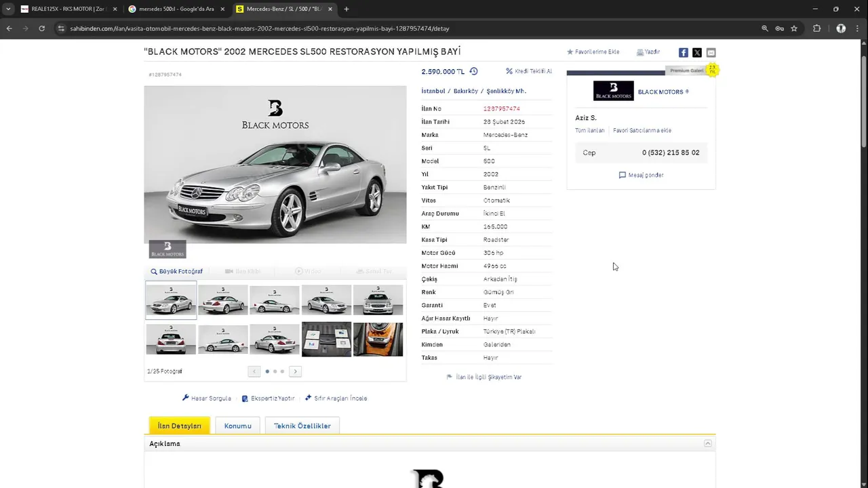Image resolution: width=868 pixels, height=488 pixels.
Task: Open Hasar Sorgula damage inquiry
Action: [207, 399]
